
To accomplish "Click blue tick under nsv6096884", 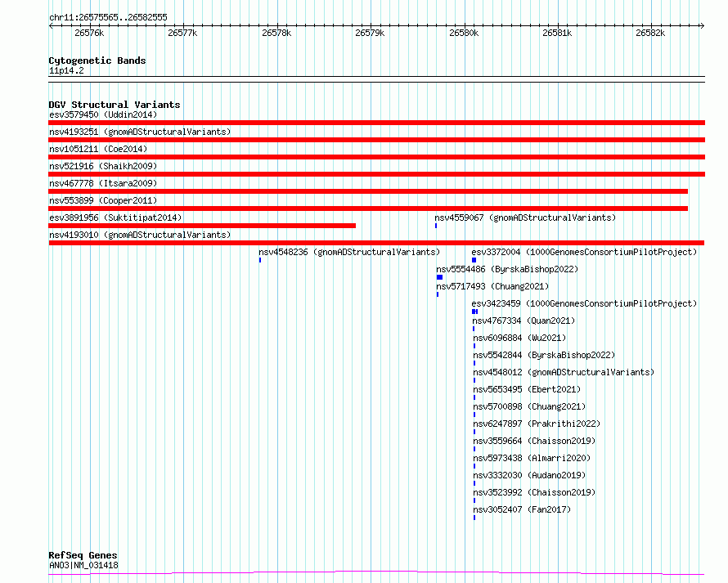I will (474, 346).
